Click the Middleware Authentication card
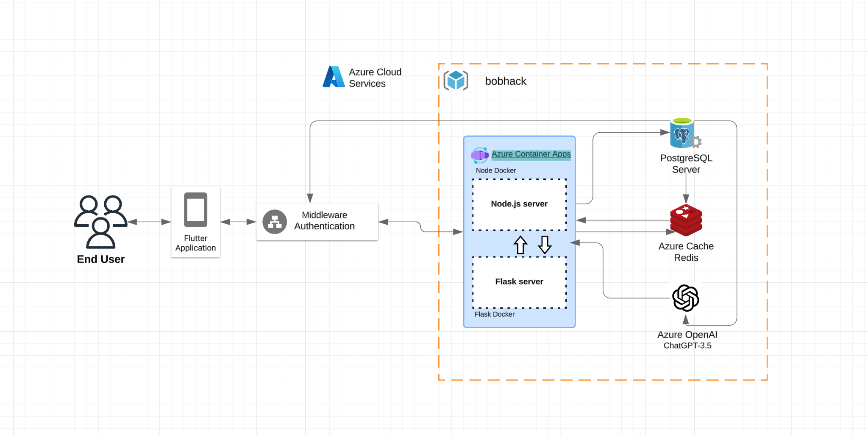The image size is (868, 435). click(317, 222)
